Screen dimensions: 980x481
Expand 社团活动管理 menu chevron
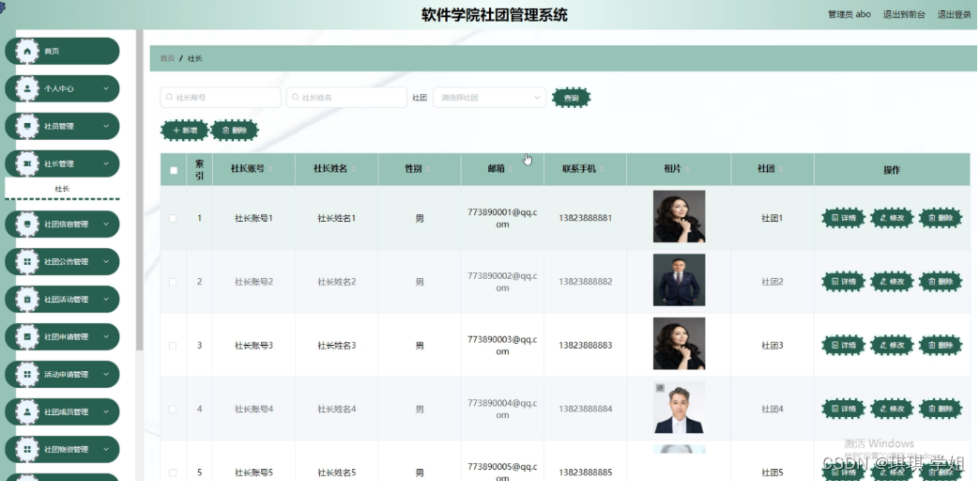coord(106,299)
